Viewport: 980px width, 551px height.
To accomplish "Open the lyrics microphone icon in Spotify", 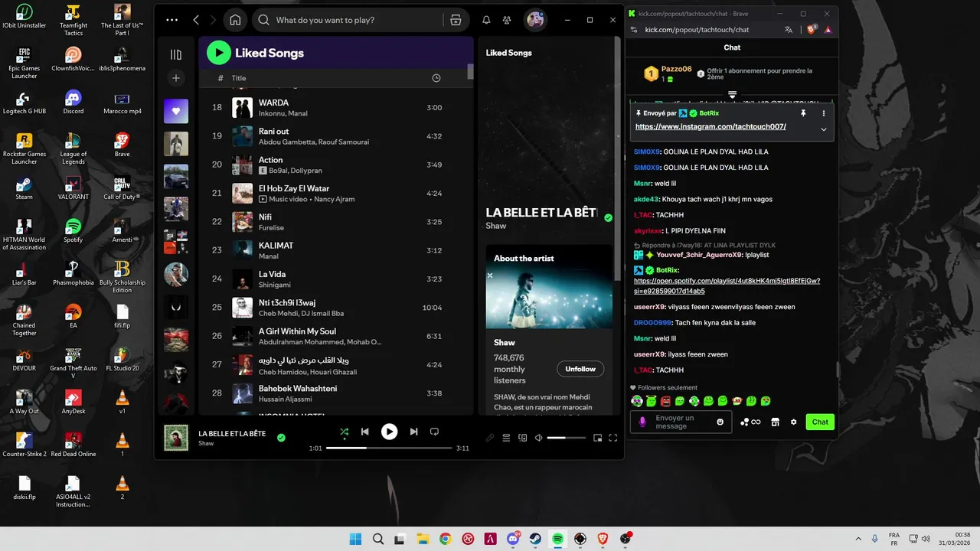I will click(x=490, y=438).
